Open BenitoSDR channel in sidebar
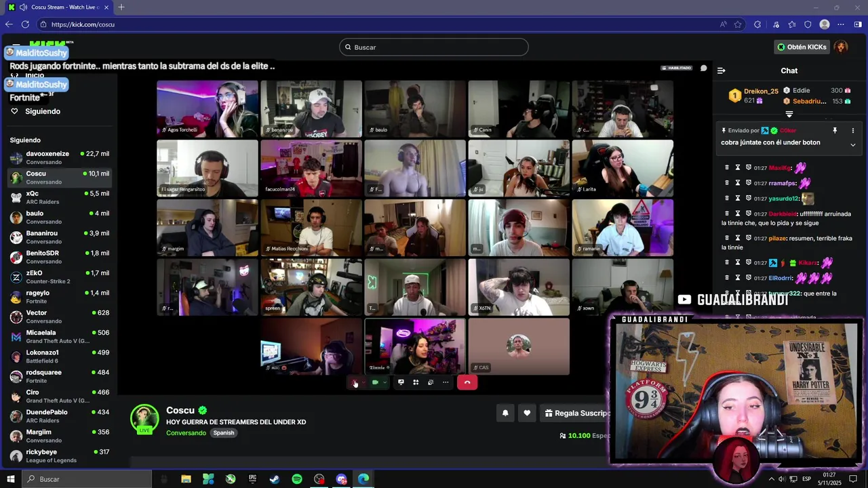Image resolution: width=868 pixels, height=488 pixels. [x=60, y=257]
